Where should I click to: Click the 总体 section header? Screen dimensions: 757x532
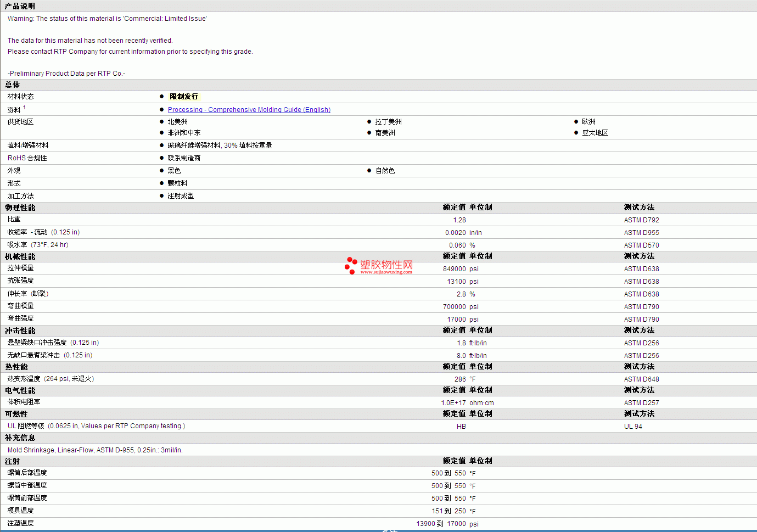13,85
